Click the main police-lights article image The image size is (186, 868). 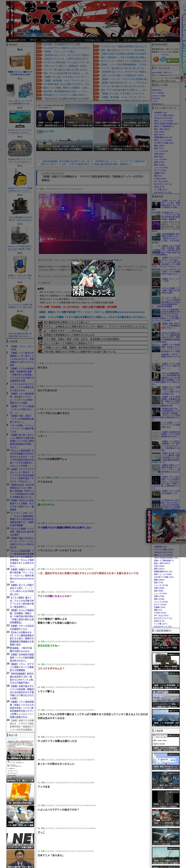click(93, 224)
